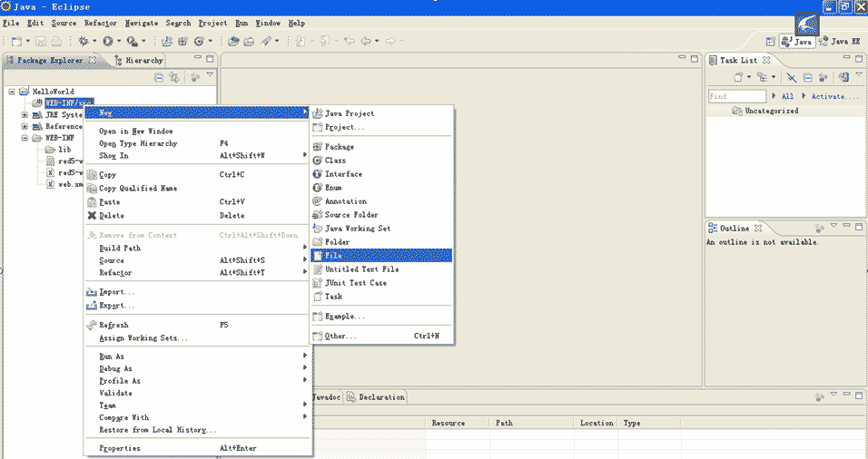The height and width of the screenshot is (459, 868).
Task: Open the Navigate menu
Action: coord(141,24)
